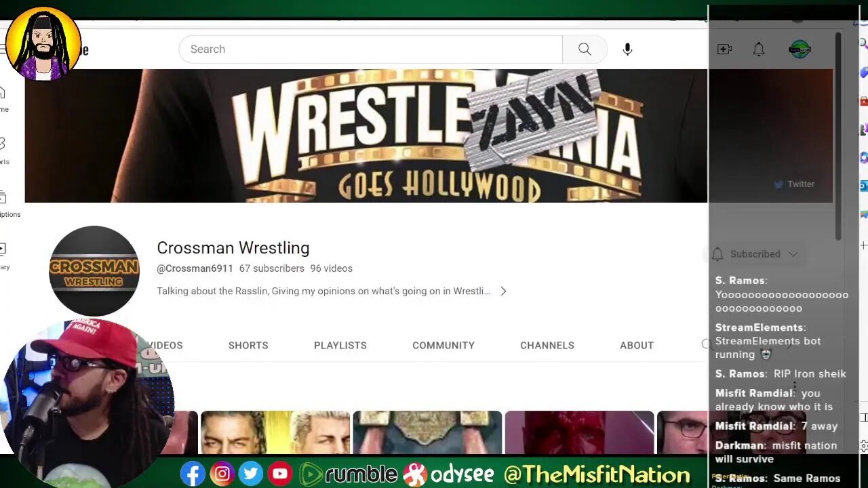Open the video thumbnail with red face
868x488 pixels.
pyautogui.click(x=580, y=432)
